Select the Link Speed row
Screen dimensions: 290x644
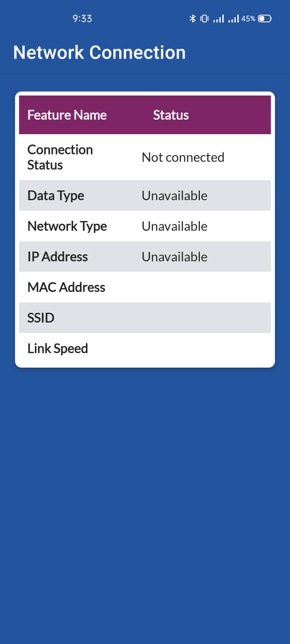145,348
